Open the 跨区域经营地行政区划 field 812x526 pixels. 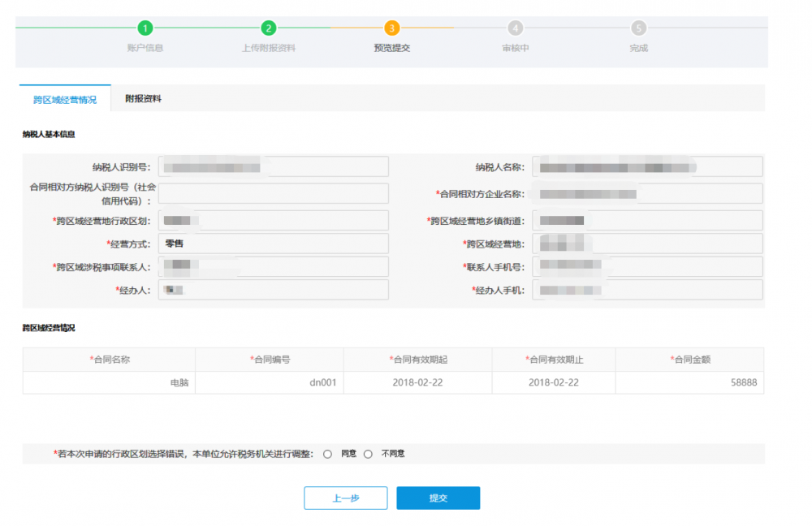[273, 221]
